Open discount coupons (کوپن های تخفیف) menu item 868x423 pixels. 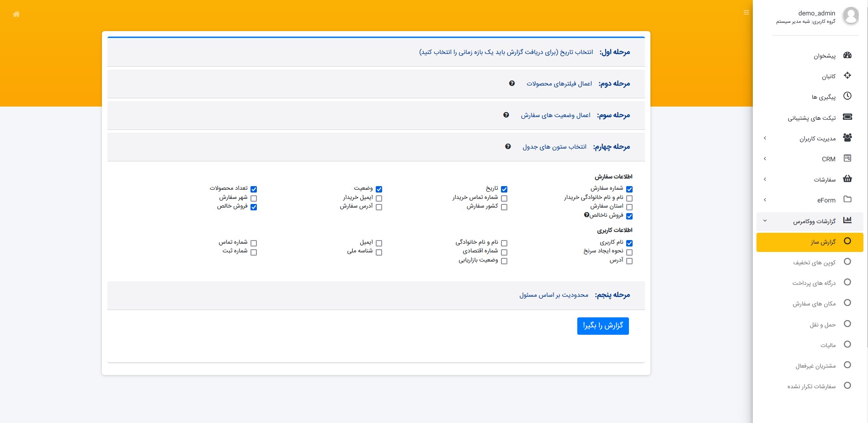coord(814,262)
